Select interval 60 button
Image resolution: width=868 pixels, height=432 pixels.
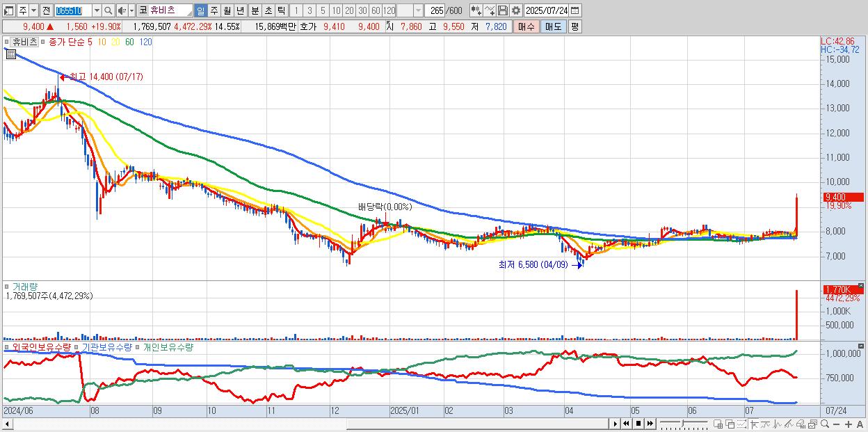tap(376, 10)
